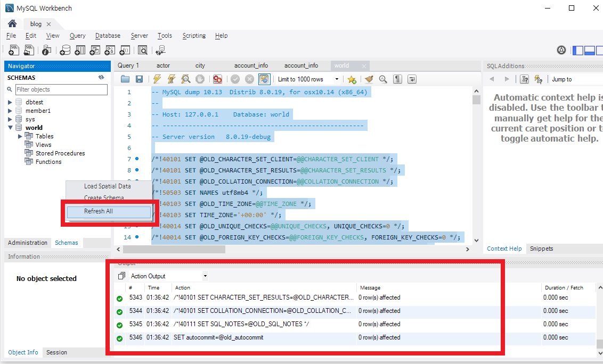Image resolution: width=603 pixels, height=364 pixels.
Task: Save the script with floppy icon
Action: click(x=139, y=79)
